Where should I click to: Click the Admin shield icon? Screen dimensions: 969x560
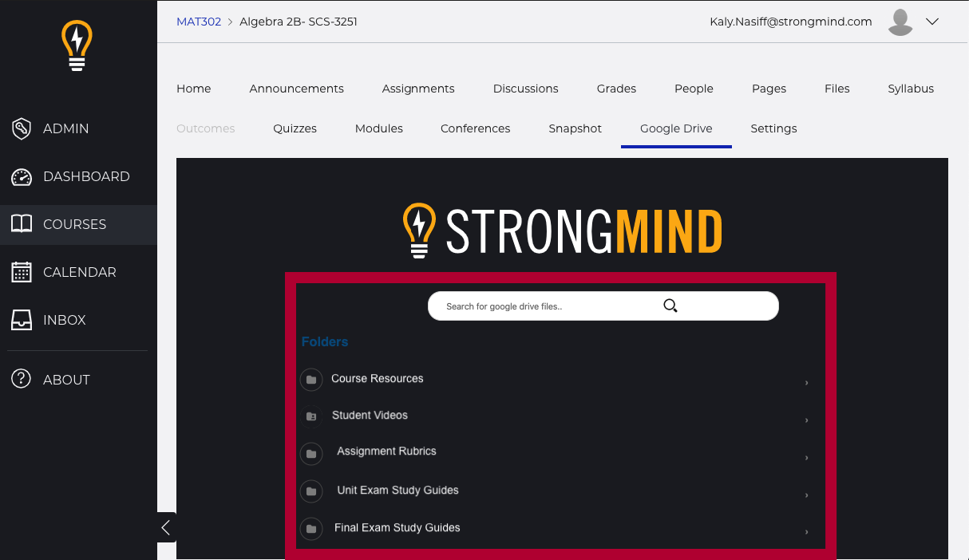tap(22, 128)
